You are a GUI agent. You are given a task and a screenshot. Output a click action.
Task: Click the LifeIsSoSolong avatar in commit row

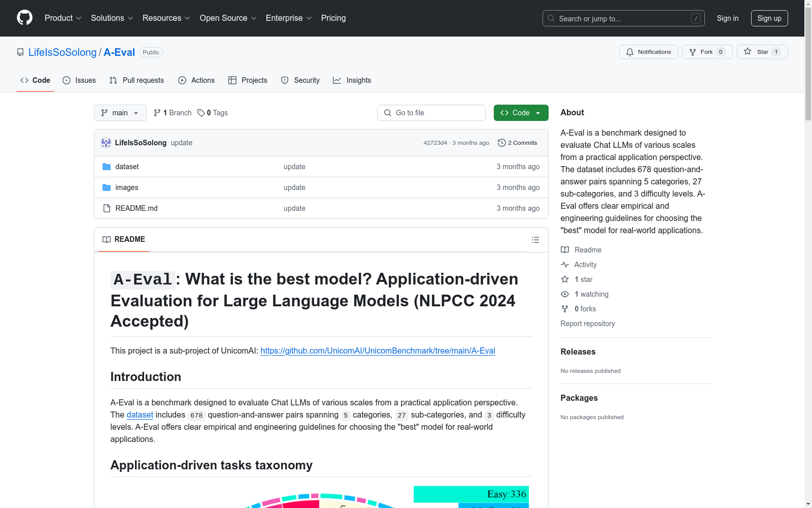point(106,143)
